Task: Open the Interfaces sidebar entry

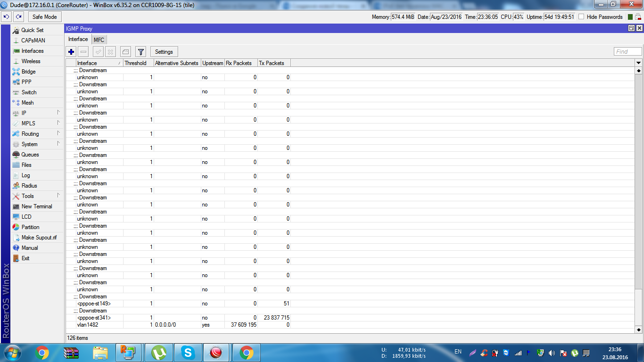Action: (x=37, y=51)
